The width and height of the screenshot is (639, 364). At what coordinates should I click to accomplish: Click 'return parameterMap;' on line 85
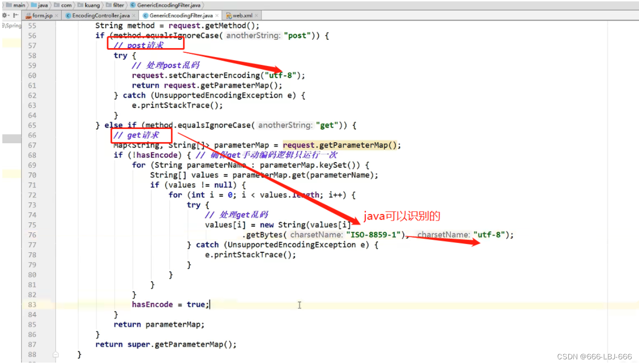(159, 324)
